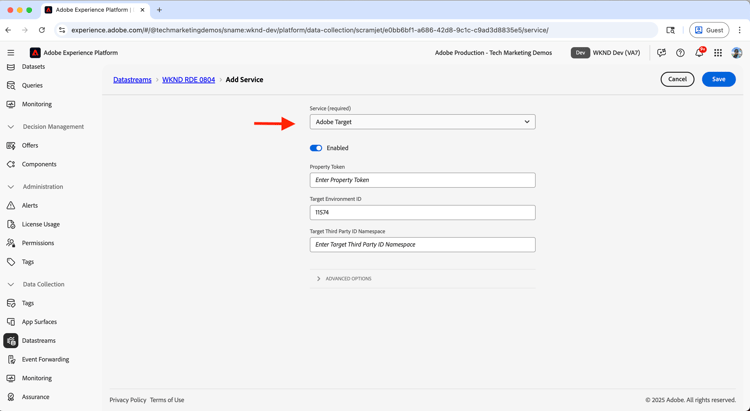Open the App Surfaces icon

point(11,322)
